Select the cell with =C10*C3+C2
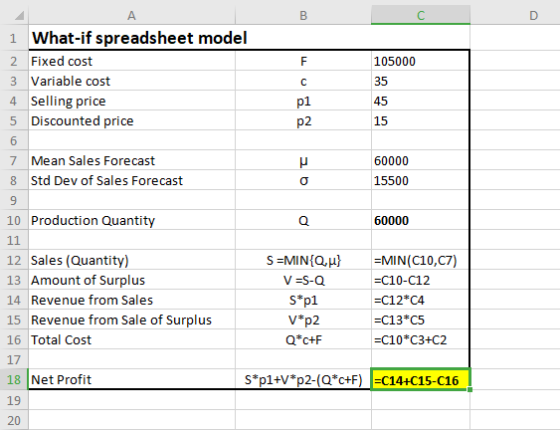Viewport: 560px width, 430px height. [420, 340]
